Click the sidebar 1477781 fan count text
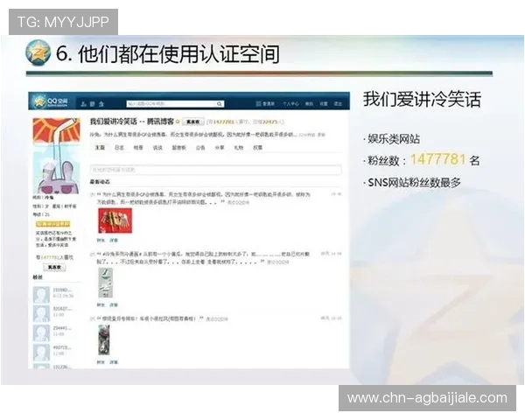The image size is (525, 420). [50, 257]
